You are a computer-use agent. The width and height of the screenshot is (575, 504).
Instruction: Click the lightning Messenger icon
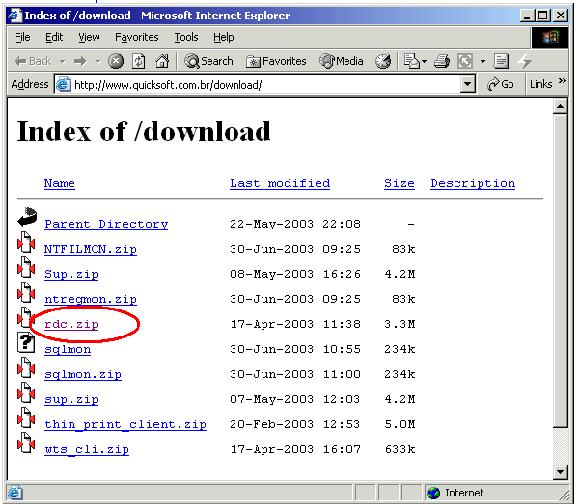tap(525, 61)
